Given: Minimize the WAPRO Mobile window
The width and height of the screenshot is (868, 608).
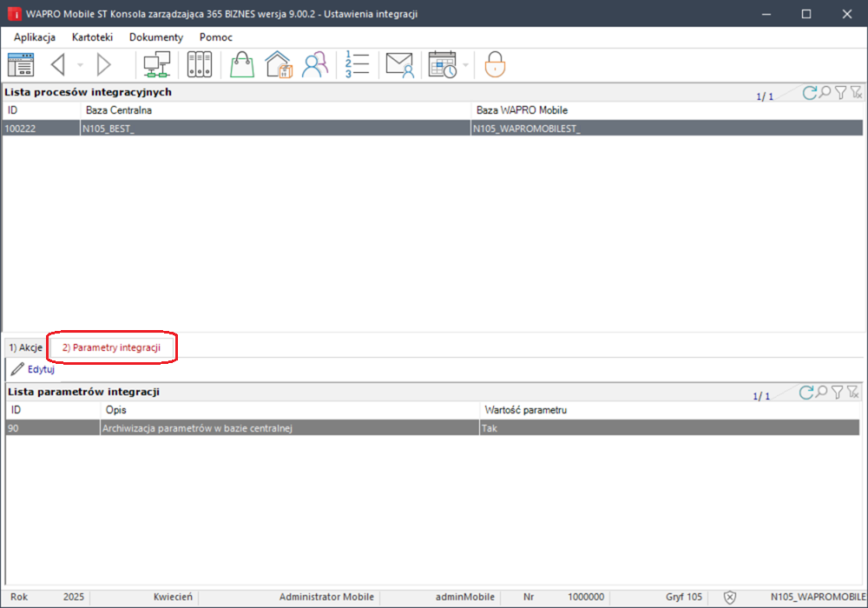Looking at the screenshot, I should tap(766, 14).
